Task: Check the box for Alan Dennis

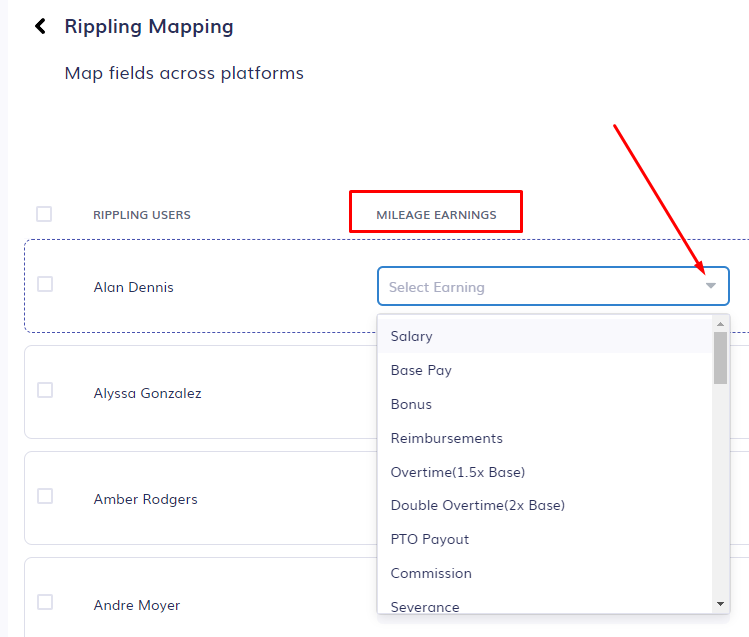Action: coord(45,284)
